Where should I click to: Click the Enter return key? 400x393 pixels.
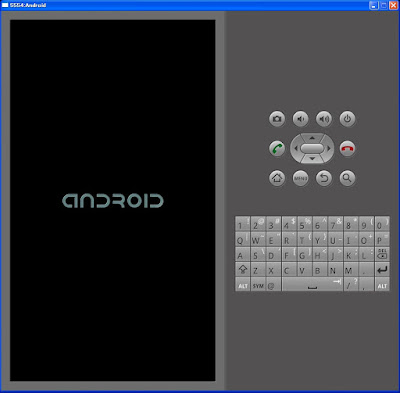coord(382,269)
